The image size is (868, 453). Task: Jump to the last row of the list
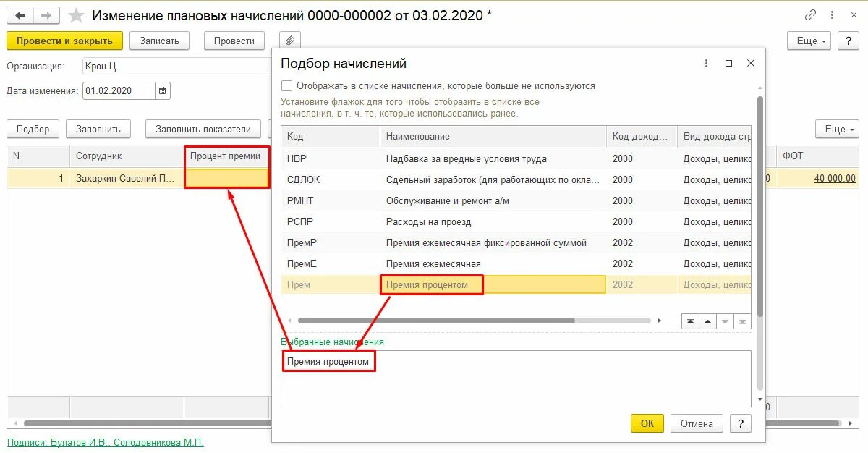point(743,321)
